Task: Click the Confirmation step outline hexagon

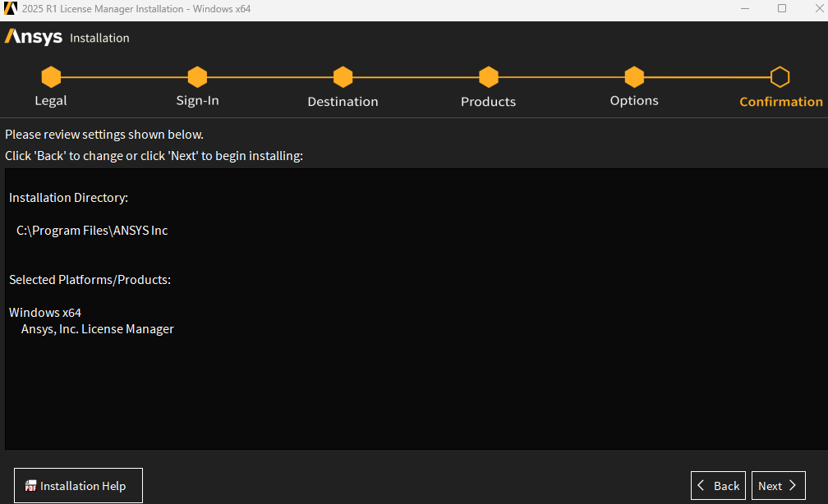Action: tap(780, 77)
